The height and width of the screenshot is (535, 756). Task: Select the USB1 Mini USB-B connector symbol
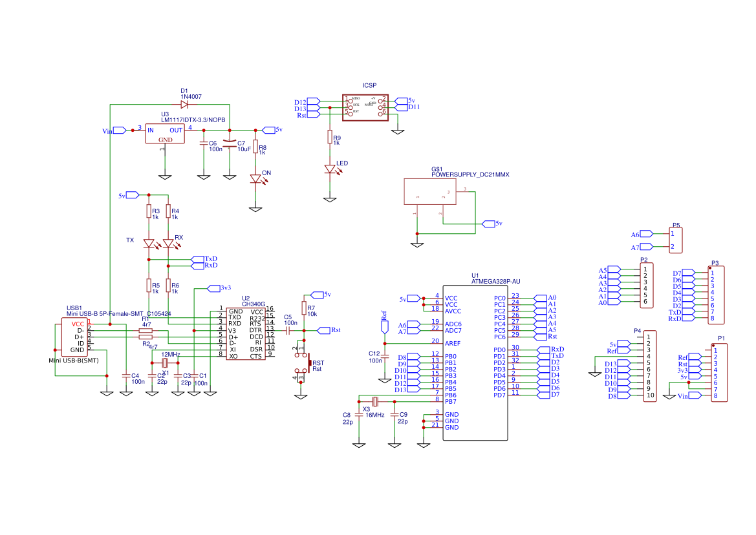[74, 337]
